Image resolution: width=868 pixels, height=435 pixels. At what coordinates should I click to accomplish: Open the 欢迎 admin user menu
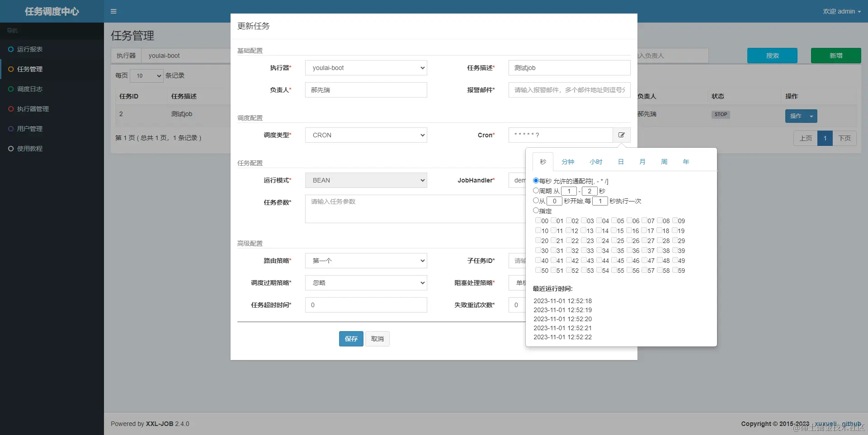pyautogui.click(x=842, y=11)
